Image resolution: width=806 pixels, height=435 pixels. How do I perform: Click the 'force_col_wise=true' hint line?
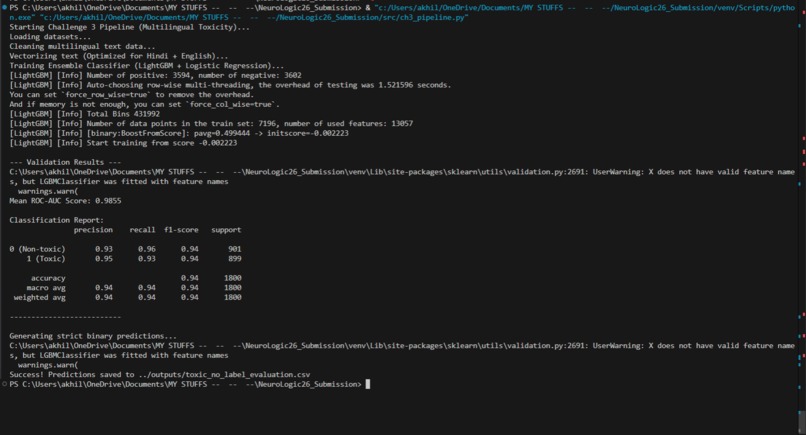(x=144, y=104)
